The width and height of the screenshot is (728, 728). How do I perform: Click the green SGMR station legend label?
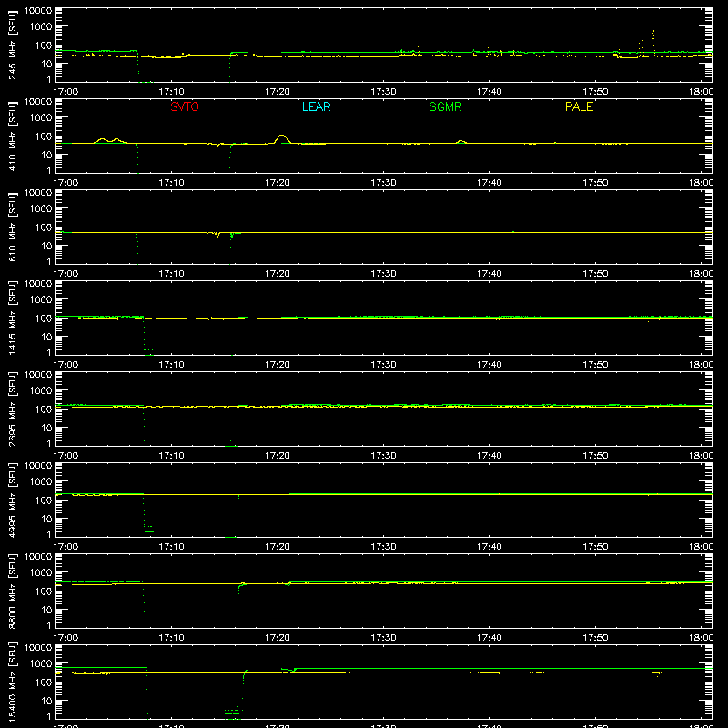click(x=445, y=106)
